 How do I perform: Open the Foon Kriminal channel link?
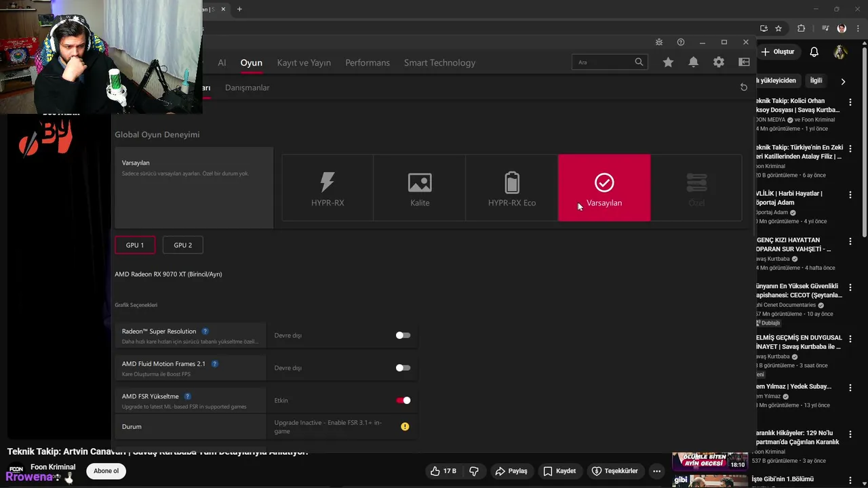pos(53,467)
